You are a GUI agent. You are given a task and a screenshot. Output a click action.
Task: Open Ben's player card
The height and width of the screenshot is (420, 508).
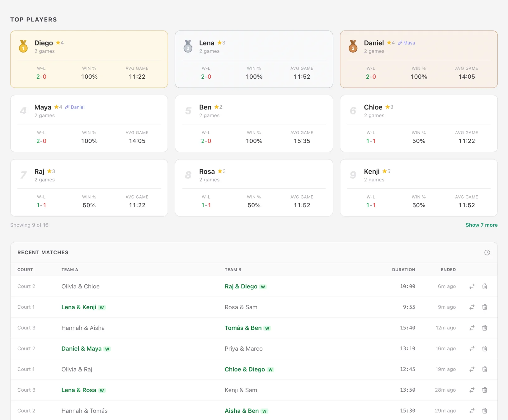pos(254,124)
